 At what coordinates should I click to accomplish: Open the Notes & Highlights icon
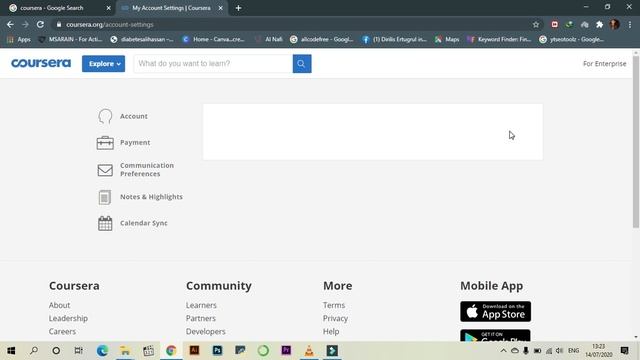(105, 197)
